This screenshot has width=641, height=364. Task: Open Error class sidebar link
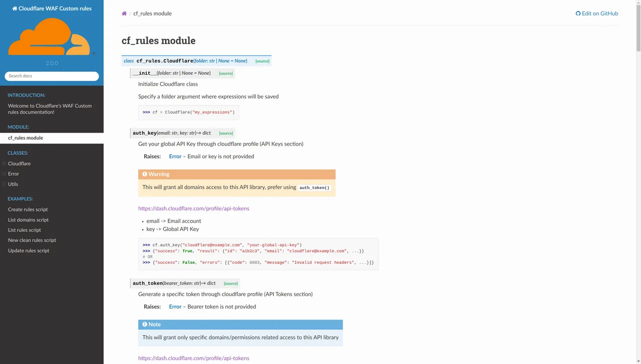click(x=14, y=174)
